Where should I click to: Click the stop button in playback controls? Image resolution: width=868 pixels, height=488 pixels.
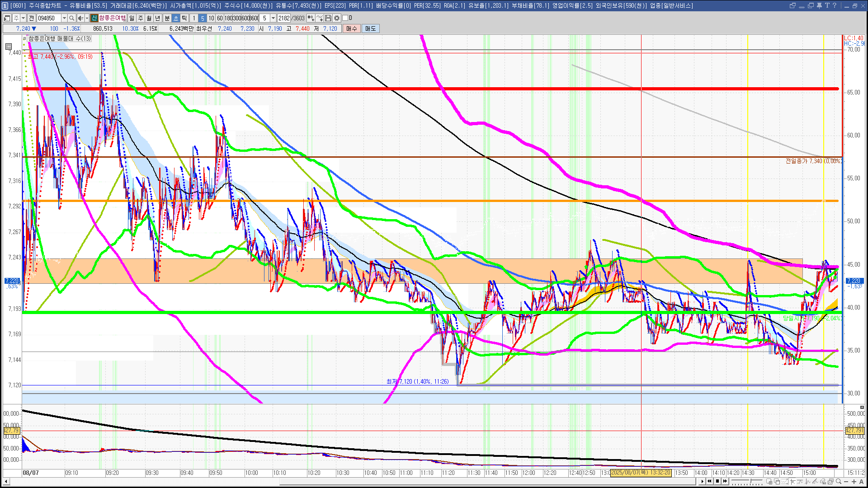tap(717, 481)
